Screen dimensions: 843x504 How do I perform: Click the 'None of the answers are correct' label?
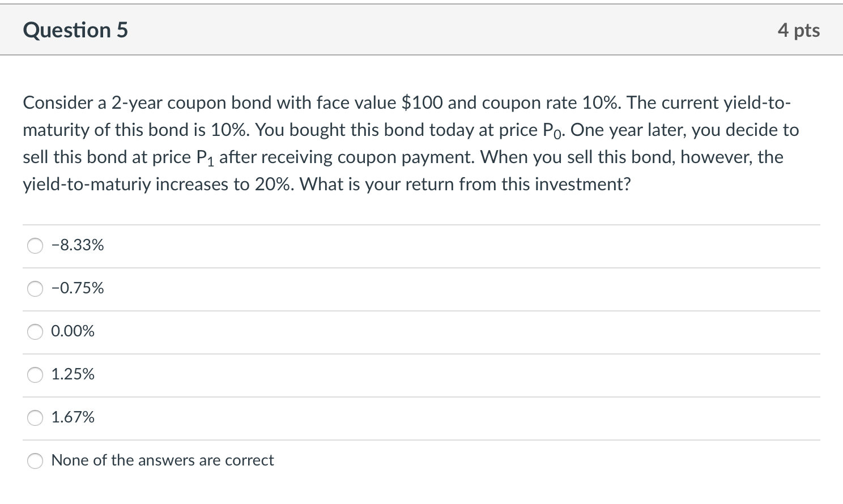click(x=162, y=460)
